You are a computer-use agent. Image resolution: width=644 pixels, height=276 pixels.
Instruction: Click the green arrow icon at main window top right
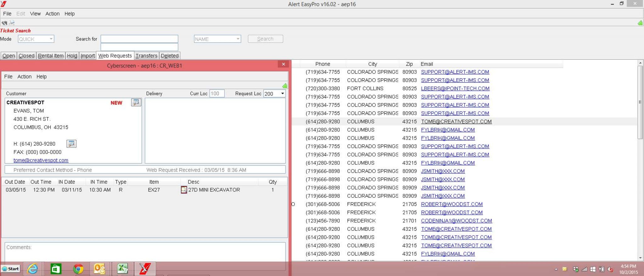tap(640, 23)
